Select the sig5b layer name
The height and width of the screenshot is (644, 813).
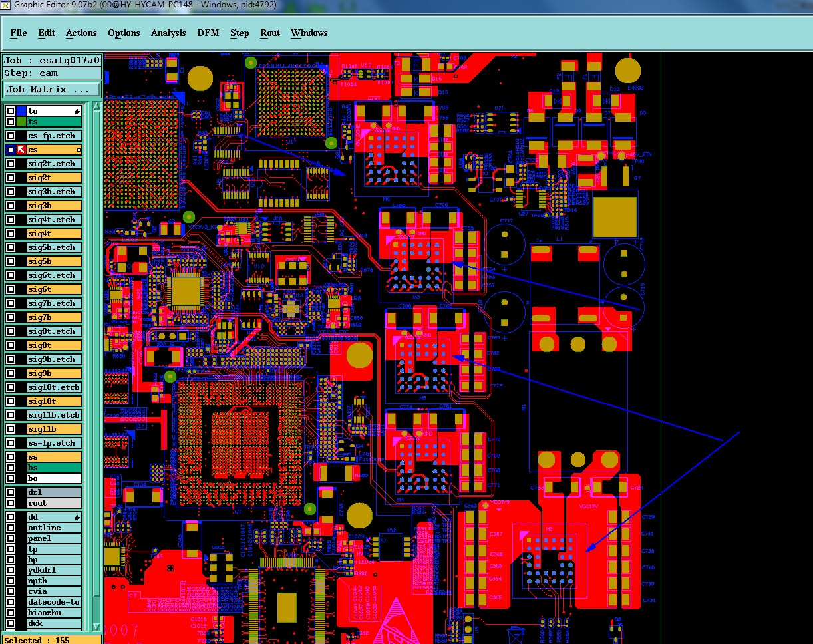pyautogui.click(x=54, y=261)
